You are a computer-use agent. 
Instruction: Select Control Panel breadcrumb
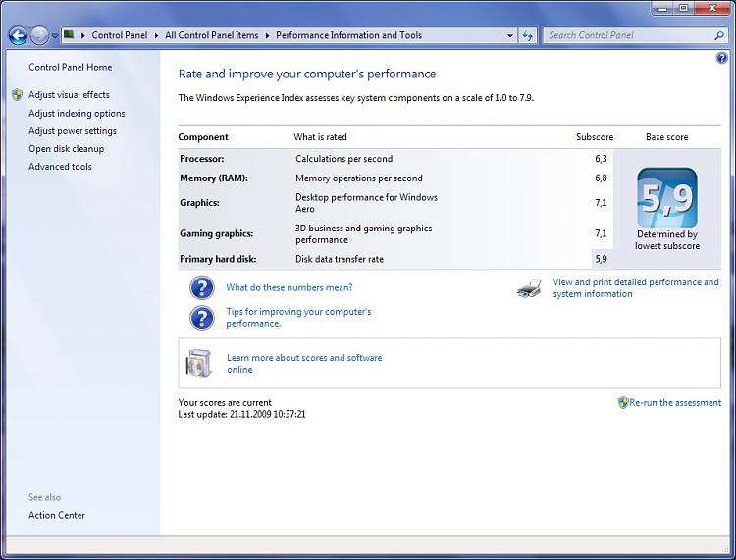pyautogui.click(x=119, y=35)
